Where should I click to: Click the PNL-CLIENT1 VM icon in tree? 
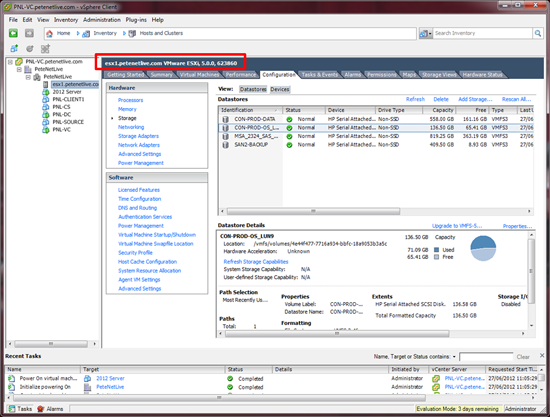(x=46, y=99)
